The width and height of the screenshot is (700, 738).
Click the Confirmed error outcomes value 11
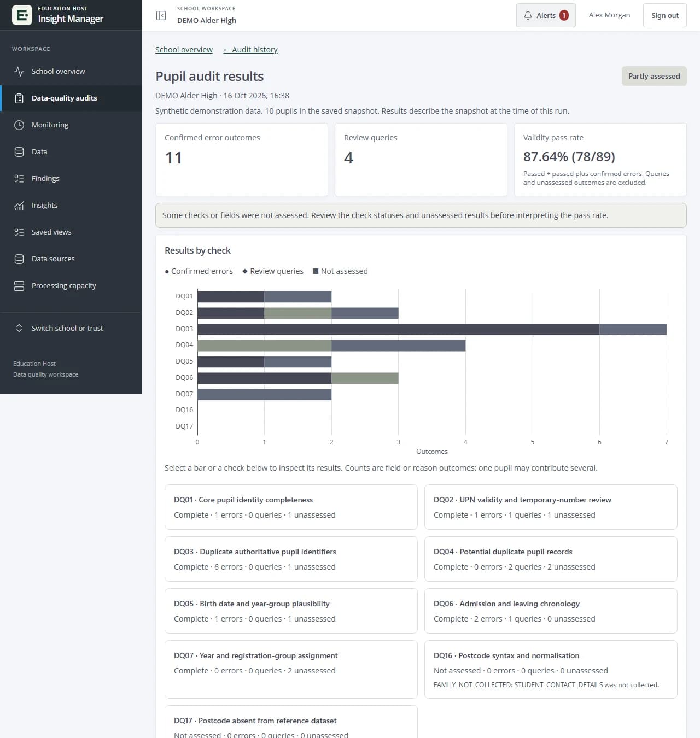pyautogui.click(x=173, y=158)
